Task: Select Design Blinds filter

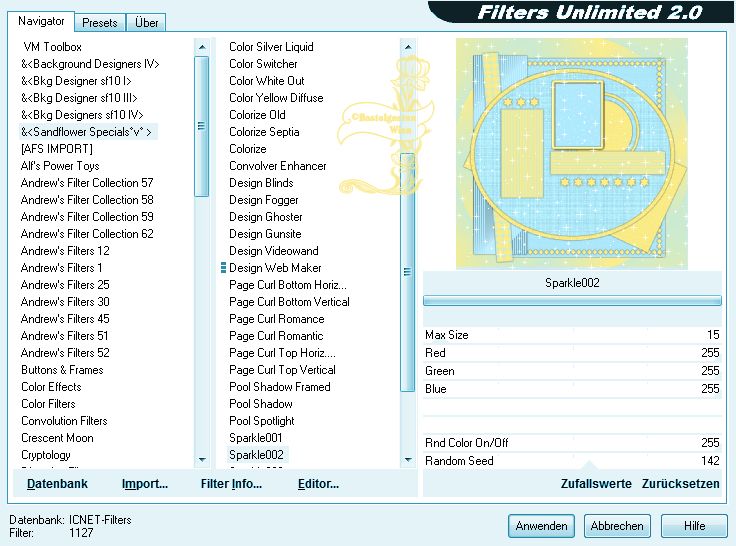Action: [x=261, y=183]
